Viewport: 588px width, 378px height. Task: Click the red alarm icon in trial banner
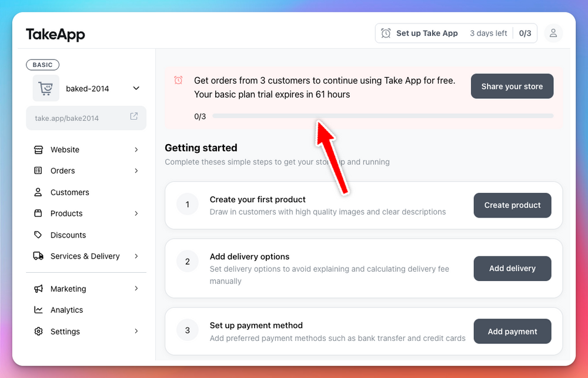click(x=178, y=80)
